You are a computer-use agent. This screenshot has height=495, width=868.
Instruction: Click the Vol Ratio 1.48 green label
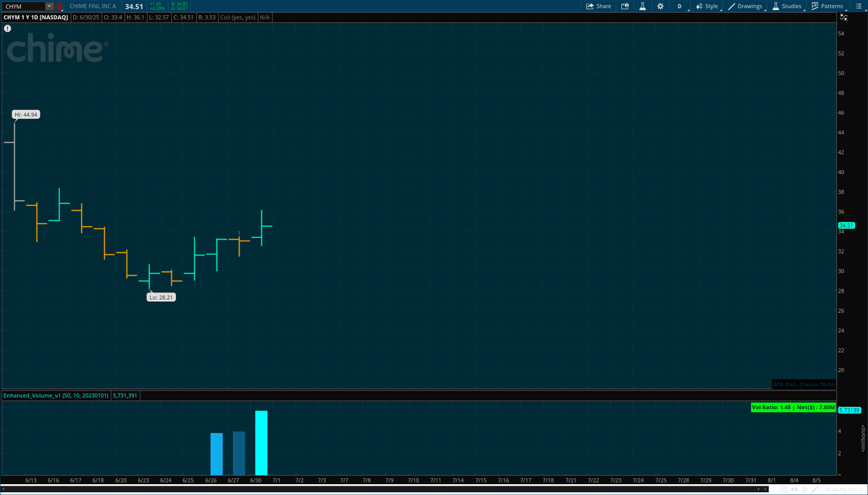coord(793,408)
